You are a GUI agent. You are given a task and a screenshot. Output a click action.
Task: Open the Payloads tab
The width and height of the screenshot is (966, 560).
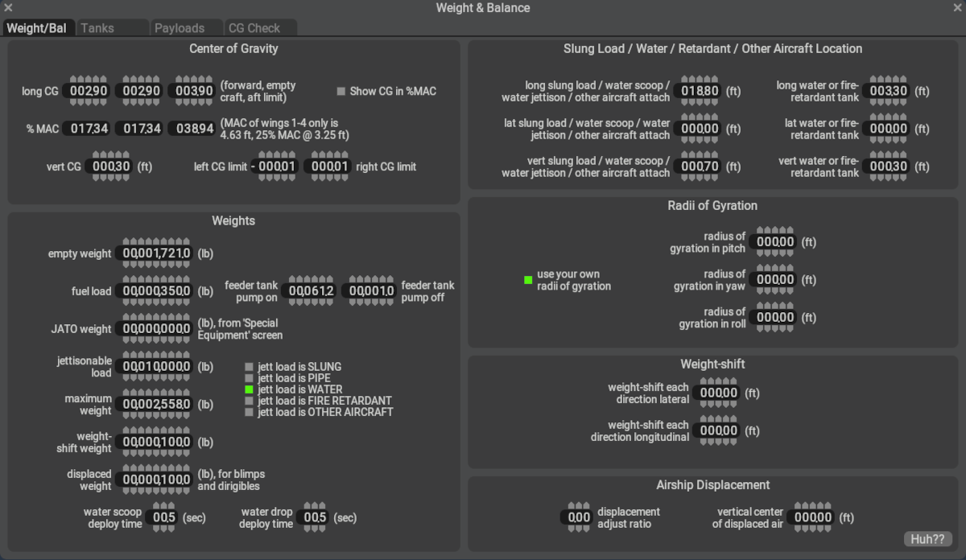pyautogui.click(x=179, y=28)
